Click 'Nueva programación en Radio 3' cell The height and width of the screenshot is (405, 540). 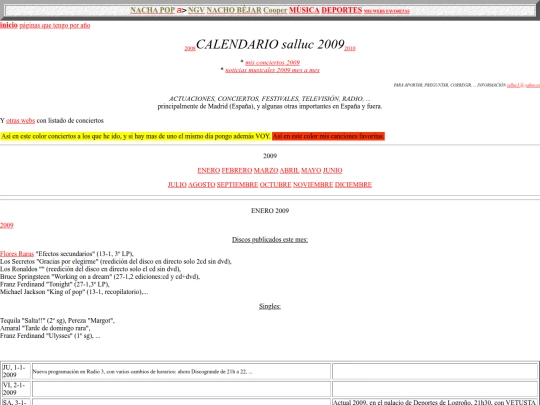pos(181,372)
